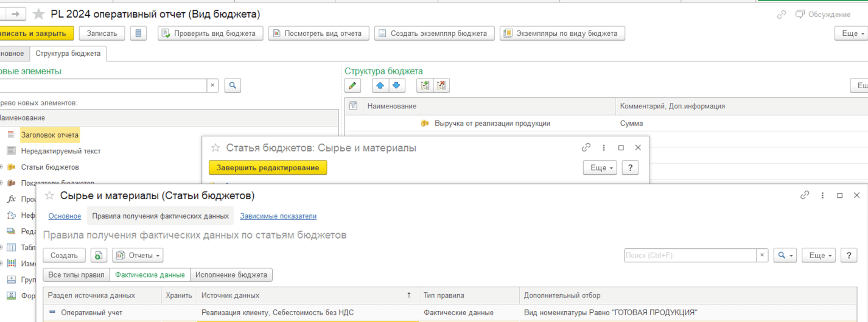Click the delete-row icon with red cross

441,86
